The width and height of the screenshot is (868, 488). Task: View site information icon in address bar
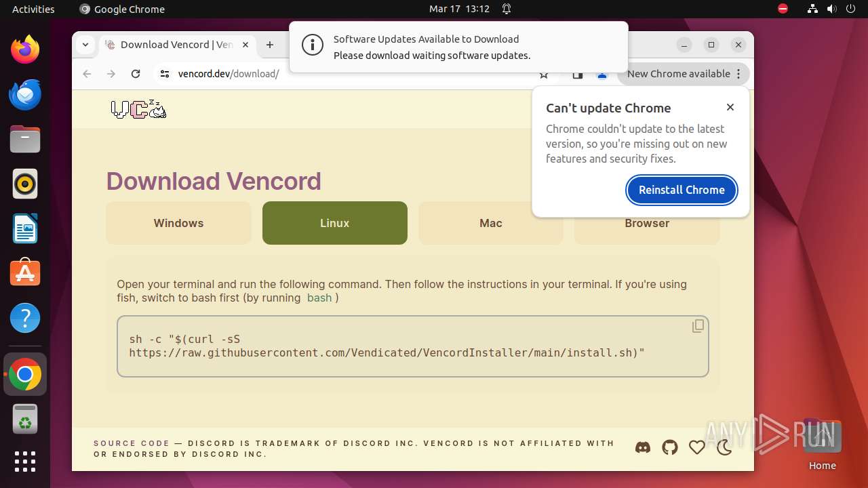click(x=164, y=74)
